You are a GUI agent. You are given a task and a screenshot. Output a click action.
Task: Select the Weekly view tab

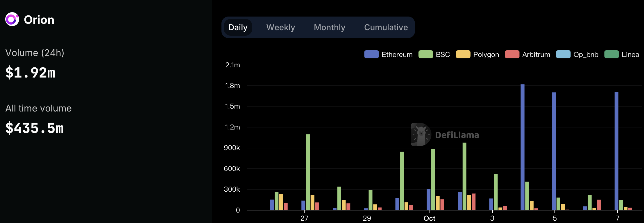(x=280, y=27)
